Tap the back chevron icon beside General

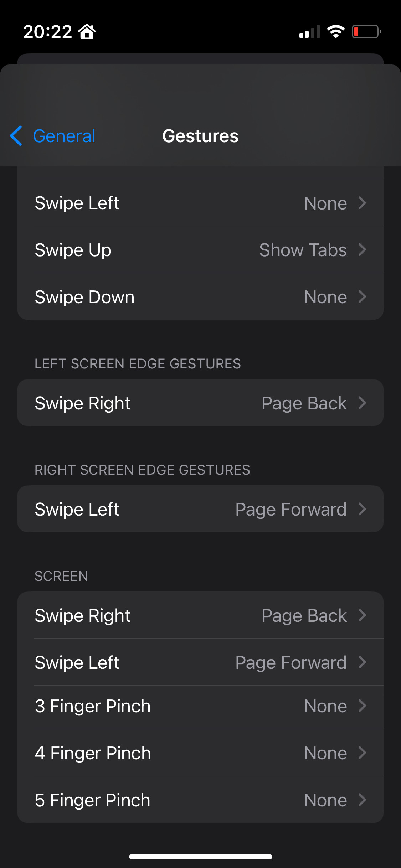[x=16, y=136]
